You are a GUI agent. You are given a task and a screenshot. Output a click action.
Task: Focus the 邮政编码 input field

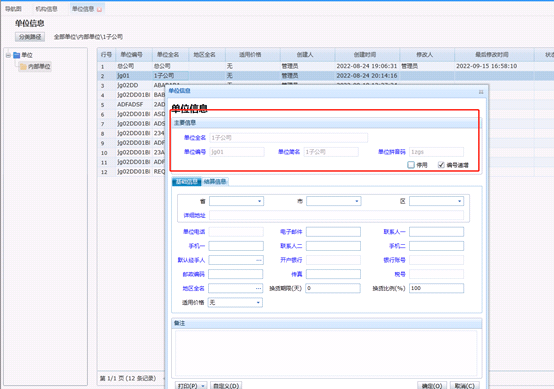coord(236,274)
